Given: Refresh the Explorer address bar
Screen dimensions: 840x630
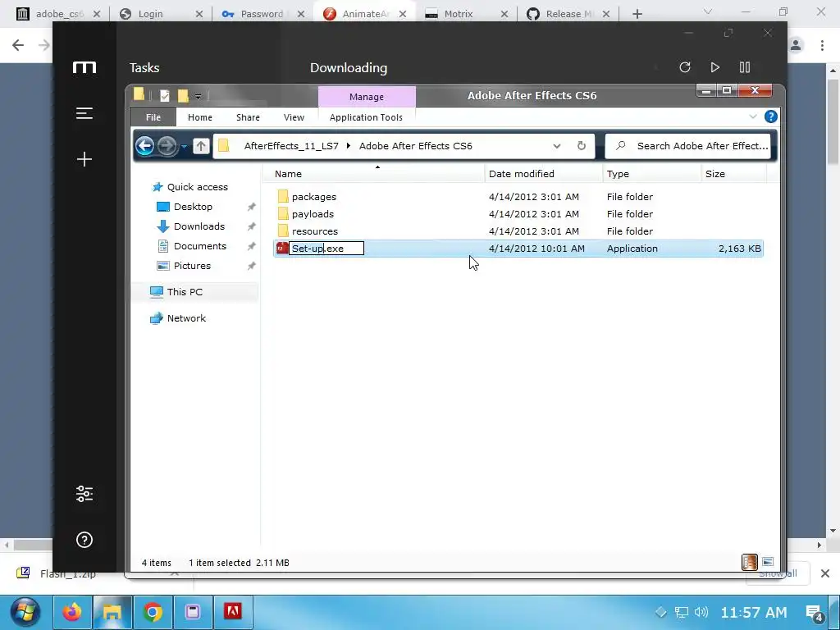Looking at the screenshot, I should click(x=582, y=146).
